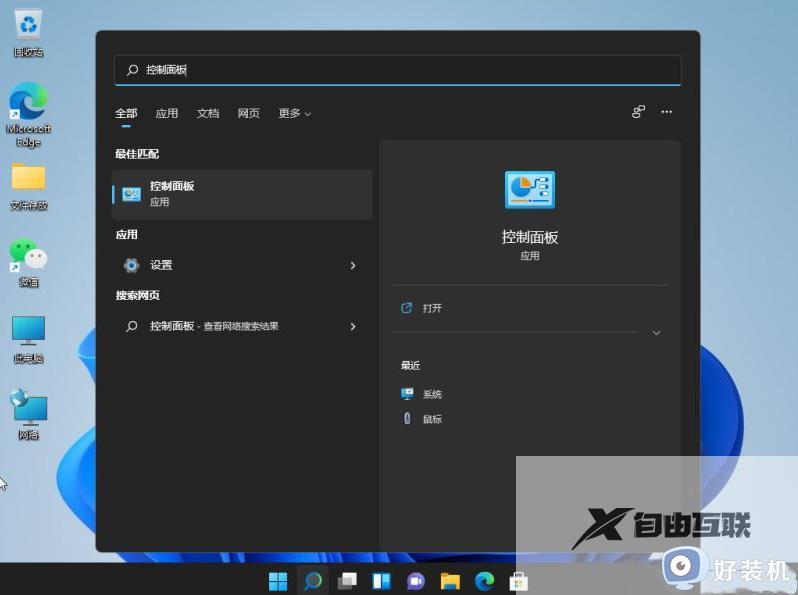Screen dimensions: 798x595
Task: Open Microsoft Store on the taskbar
Action: [519, 581]
